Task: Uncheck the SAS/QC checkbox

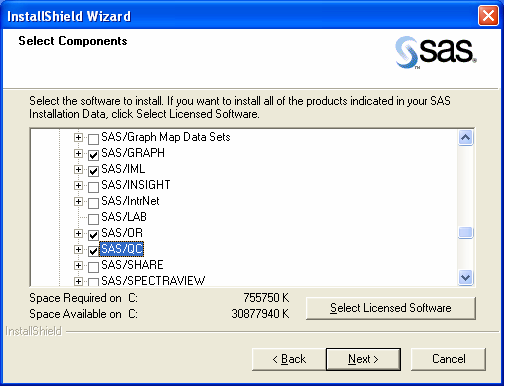Action: pyautogui.click(x=93, y=251)
